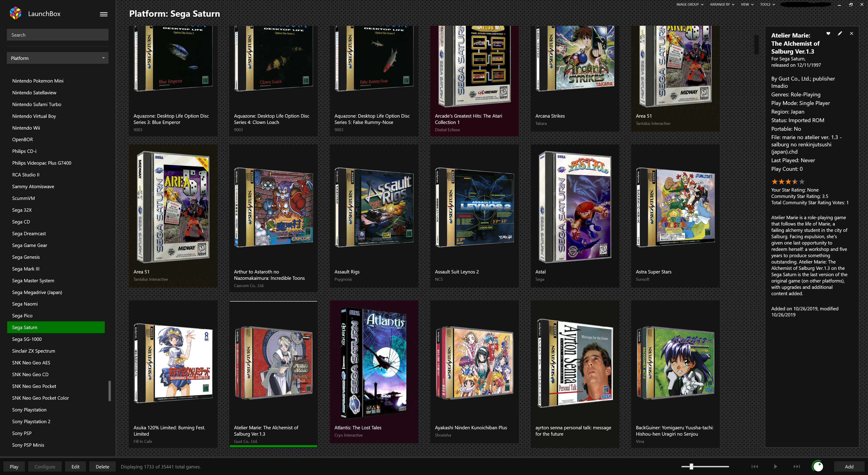Select Sony Playstation 2 platform
The width and height of the screenshot is (868, 475).
(31, 421)
